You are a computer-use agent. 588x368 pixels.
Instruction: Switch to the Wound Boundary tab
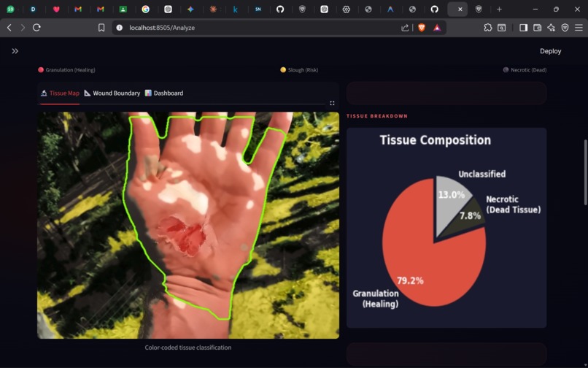pyautogui.click(x=112, y=93)
